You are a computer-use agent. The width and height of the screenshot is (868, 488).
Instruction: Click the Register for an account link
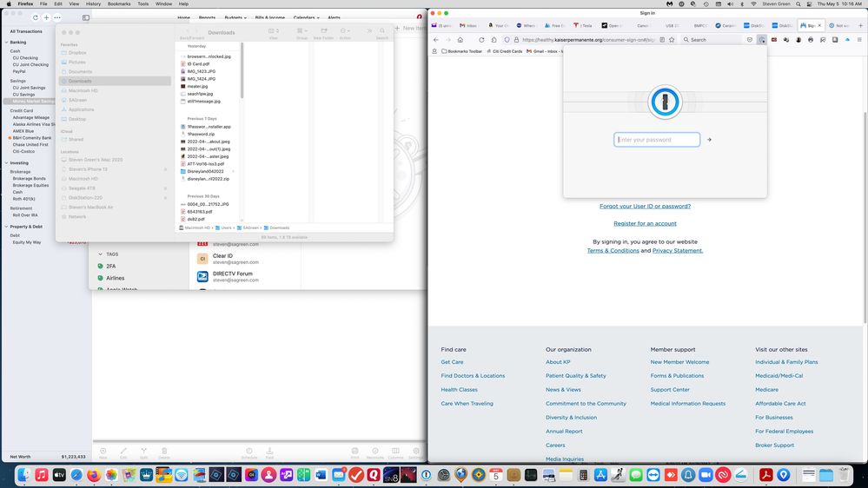point(645,223)
